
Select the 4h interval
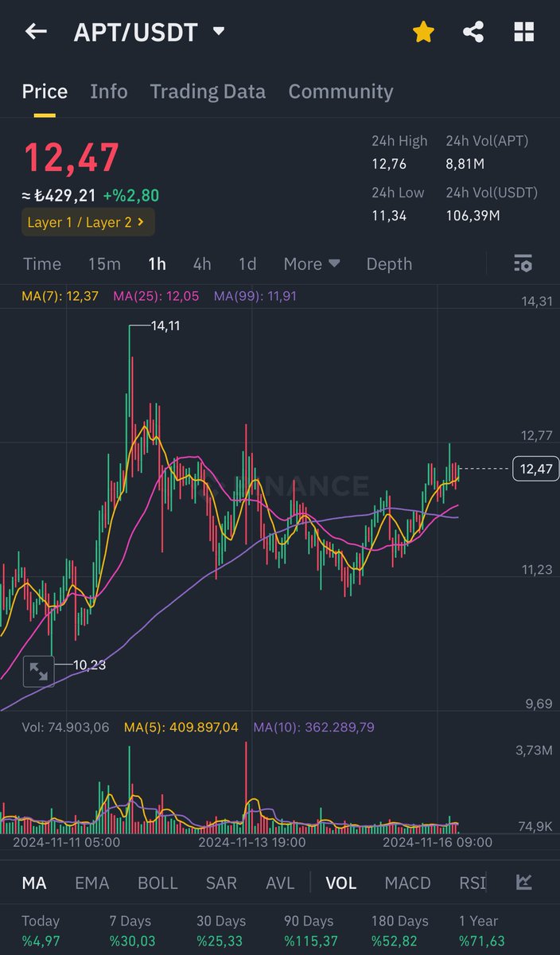tap(202, 263)
